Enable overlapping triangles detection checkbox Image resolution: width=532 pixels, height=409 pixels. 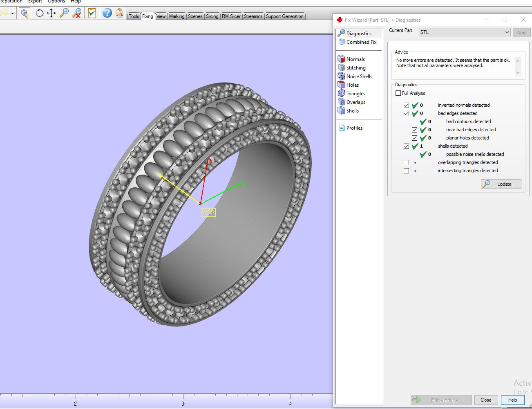coord(406,162)
